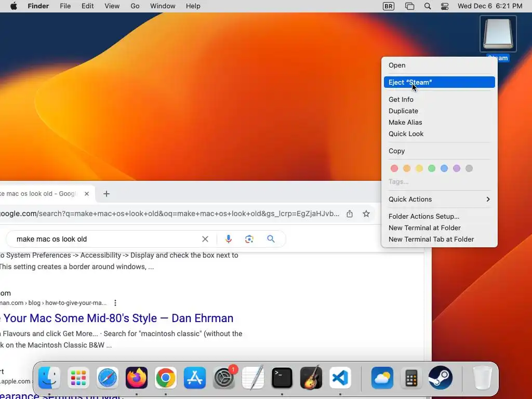This screenshot has width=532, height=399.
Task: Open Folder Actions Setup from menu
Action: coord(440,217)
